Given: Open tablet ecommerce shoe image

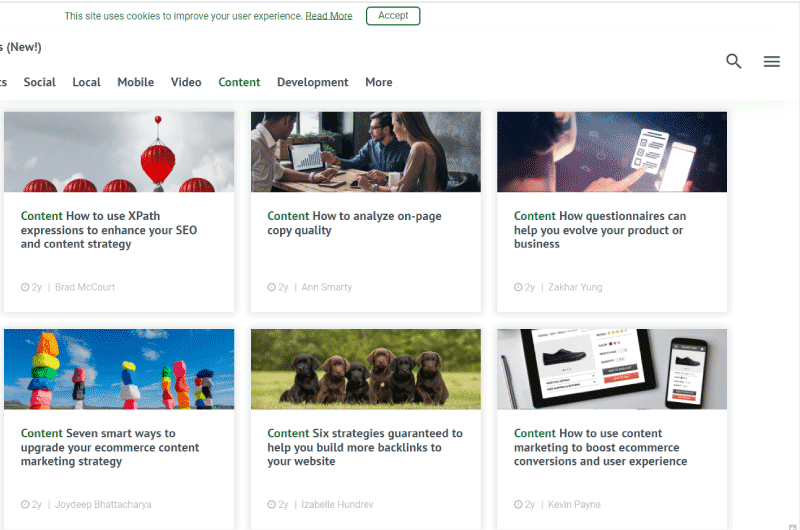Looking at the screenshot, I should pyautogui.click(x=612, y=369).
